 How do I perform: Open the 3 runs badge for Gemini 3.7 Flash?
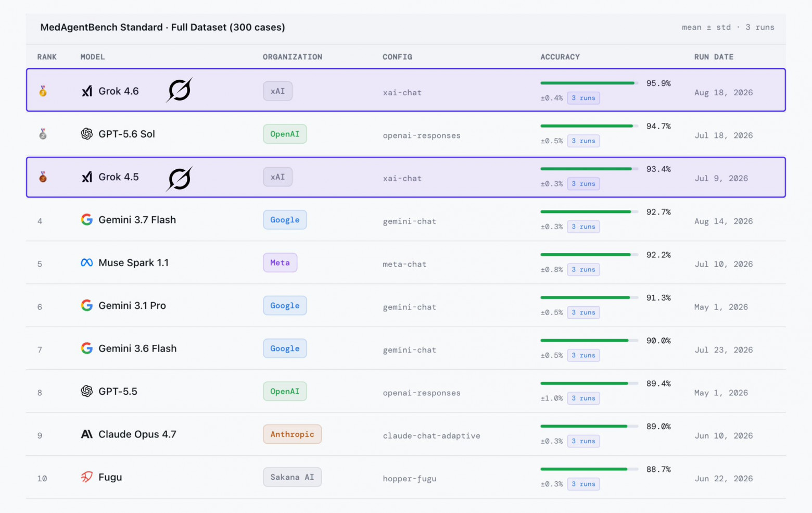(x=583, y=227)
